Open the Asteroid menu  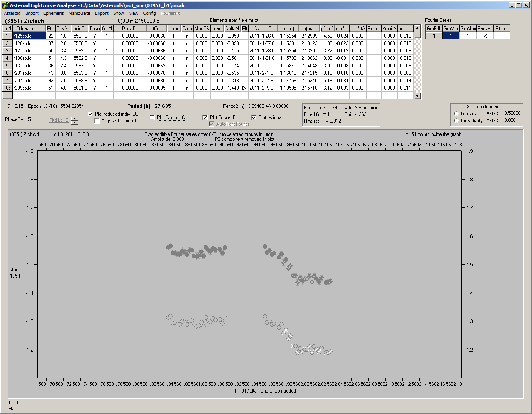[12, 13]
